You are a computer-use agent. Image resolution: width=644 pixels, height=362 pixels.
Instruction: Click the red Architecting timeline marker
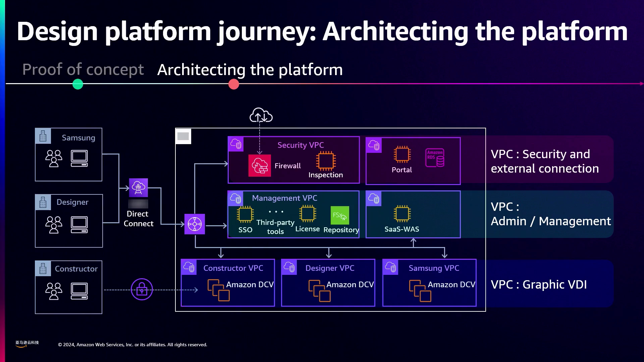(234, 84)
